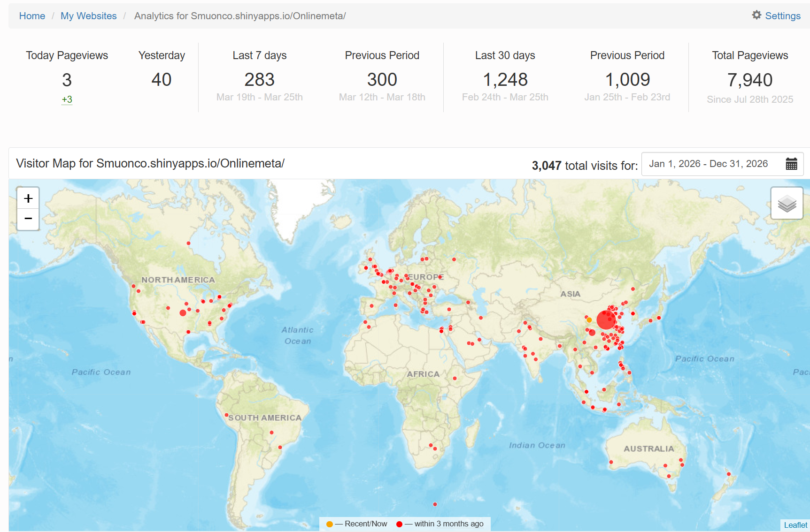Click the Leaflet attribution link
Viewport: 810px width, 532px height.
click(x=795, y=525)
